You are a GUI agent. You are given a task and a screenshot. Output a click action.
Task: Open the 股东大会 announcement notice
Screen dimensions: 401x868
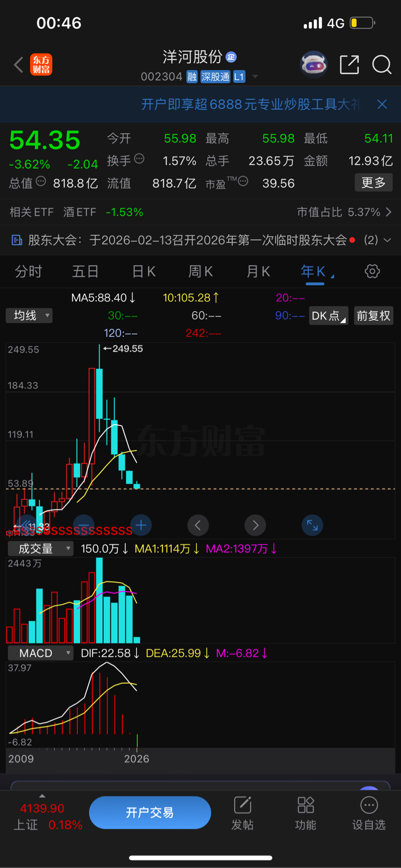click(x=187, y=240)
